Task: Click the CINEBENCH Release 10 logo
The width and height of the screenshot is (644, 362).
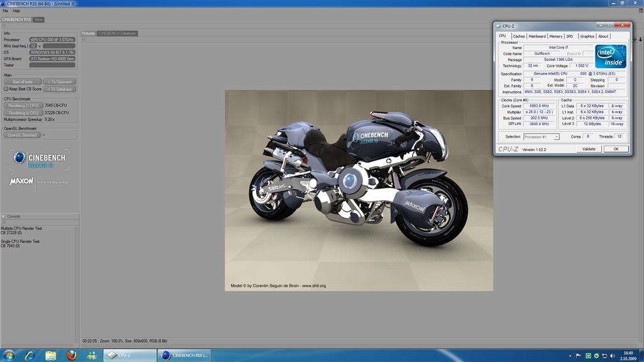Action: (x=39, y=159)
